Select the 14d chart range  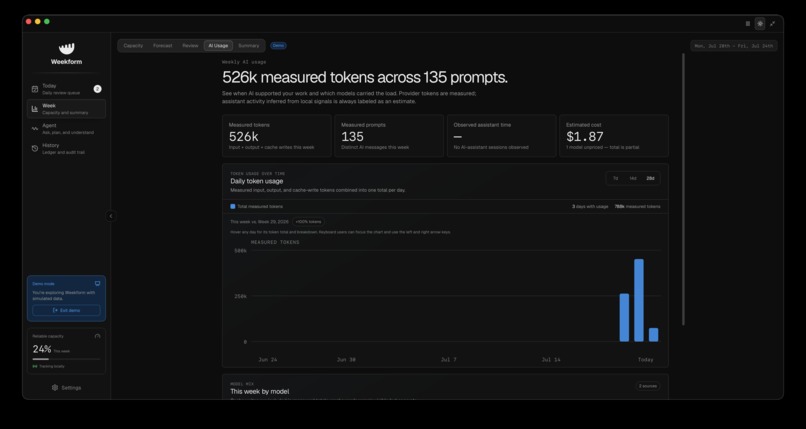633,178
